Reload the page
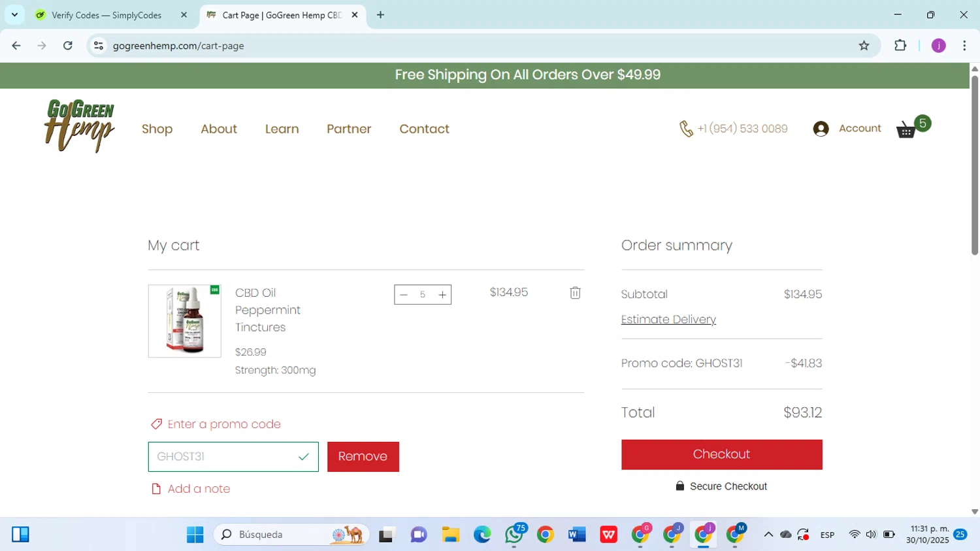Image resolution: width=980 pixels, height=551 pixels. [x=68, y=46]
